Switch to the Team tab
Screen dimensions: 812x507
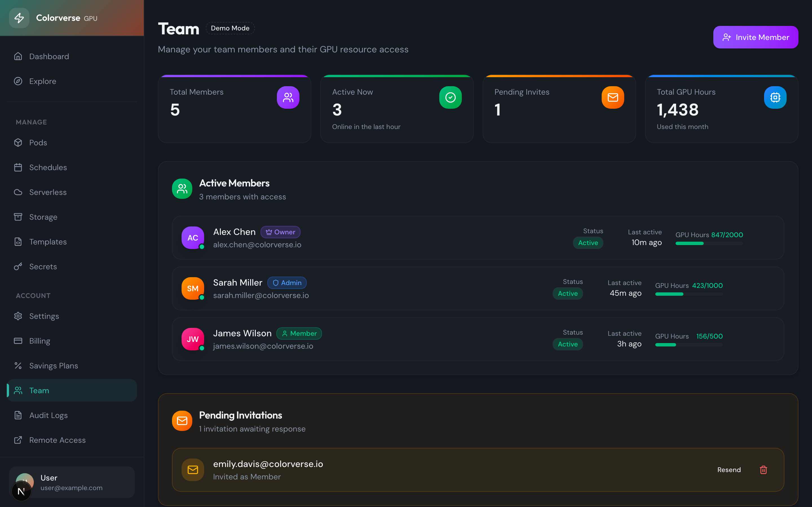coord(39,390)
